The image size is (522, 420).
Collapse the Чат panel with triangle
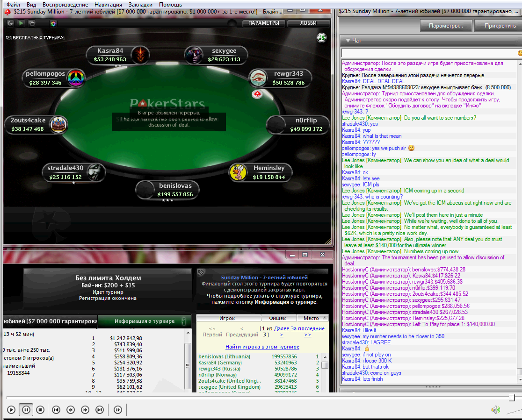pyautogui.click(x=348, y=41)
